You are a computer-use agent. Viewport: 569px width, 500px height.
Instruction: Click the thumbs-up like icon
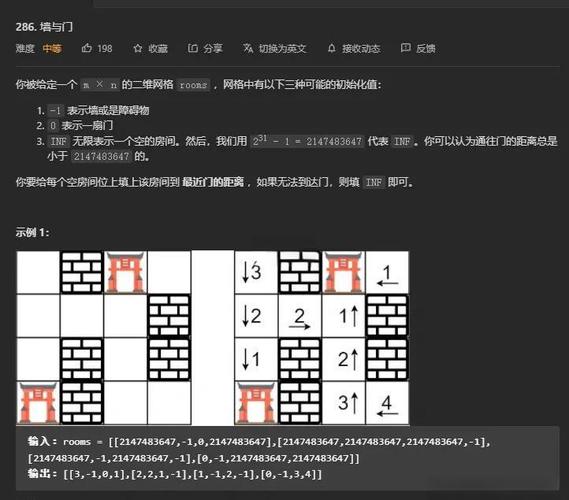(86, 48)
